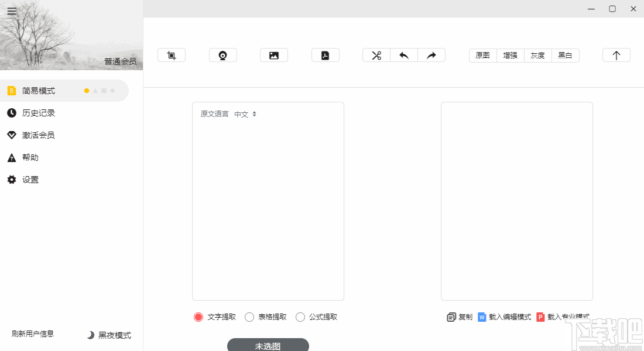644x351 pixels.
Task: Select the 公式提取 radio button
Action: click(x=300, y=316)
